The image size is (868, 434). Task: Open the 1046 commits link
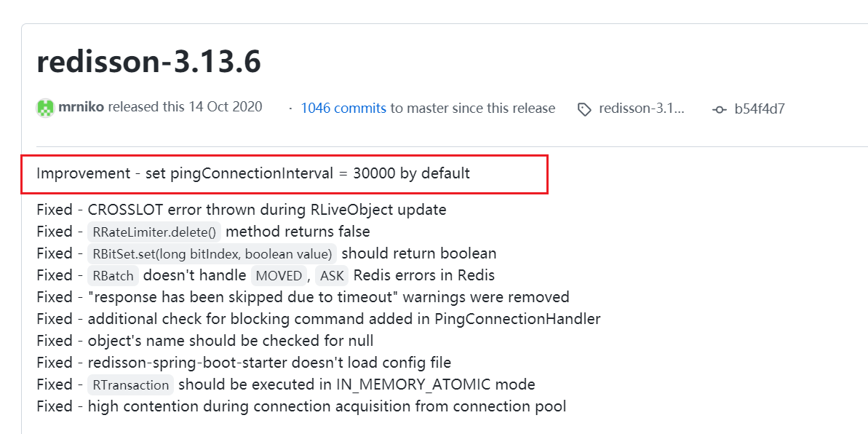tap(343, 108)
